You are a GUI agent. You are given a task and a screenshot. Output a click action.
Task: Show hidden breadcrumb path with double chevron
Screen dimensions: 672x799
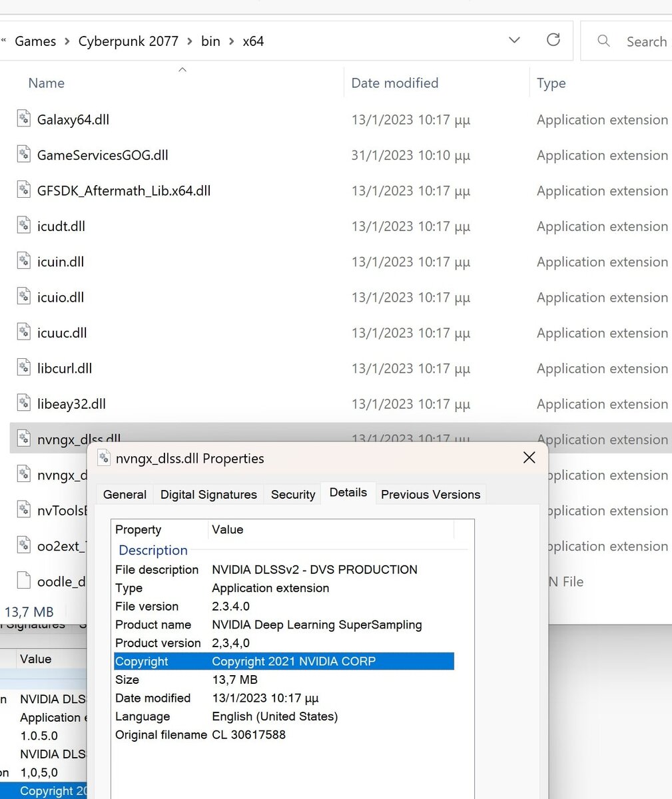tap(3, 41)
